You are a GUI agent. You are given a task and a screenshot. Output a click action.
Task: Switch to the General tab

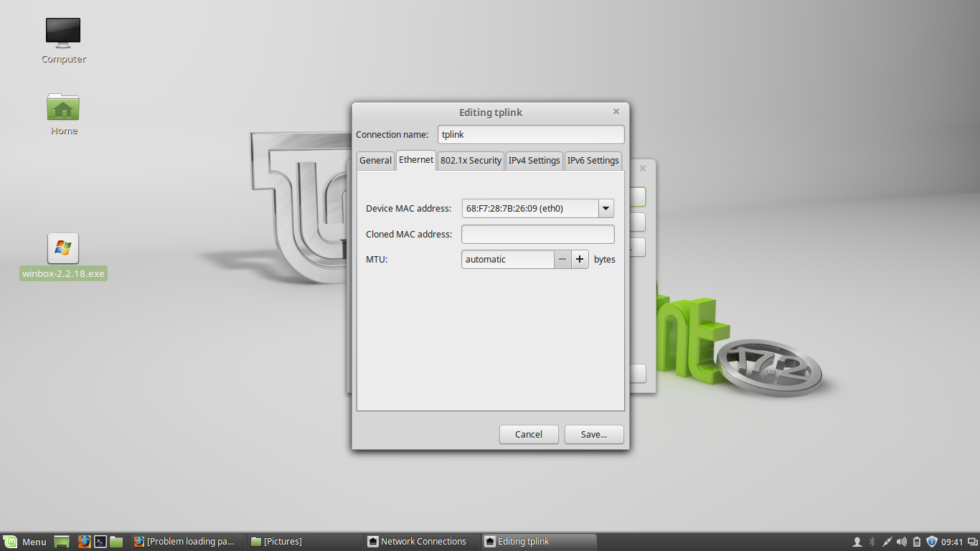pos(375,160)
